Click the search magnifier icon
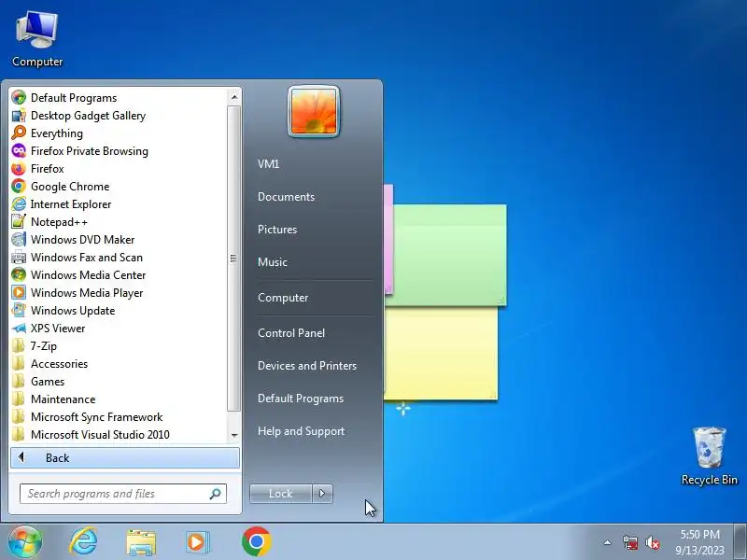The width and height of the screenshot is (747, 560). (216, 494)
